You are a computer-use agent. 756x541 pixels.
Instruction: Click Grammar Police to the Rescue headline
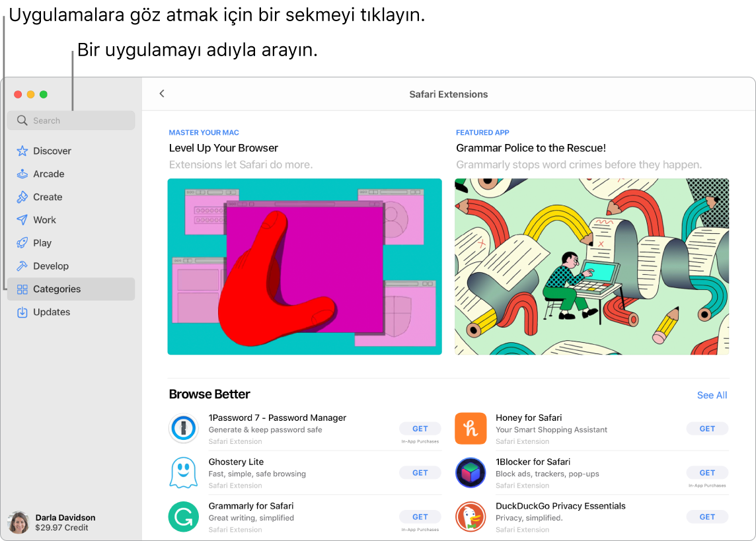531,148
